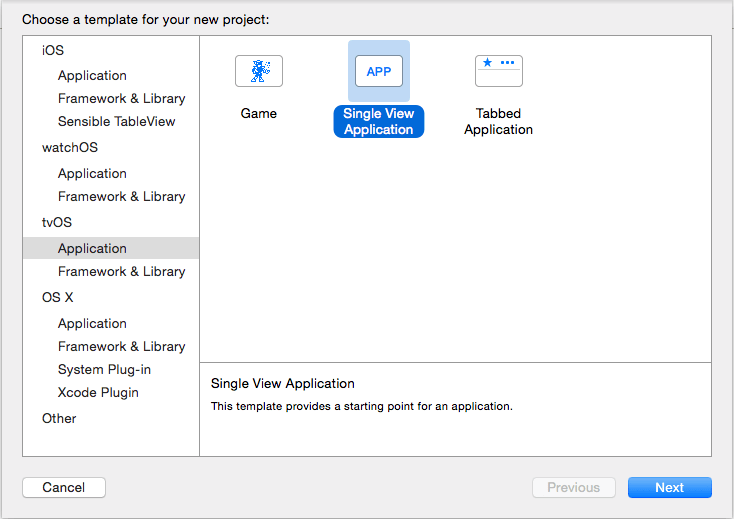The height and width of the screenshot is (519, 734).
Task: Click the template description sentence
Action: 361,406
